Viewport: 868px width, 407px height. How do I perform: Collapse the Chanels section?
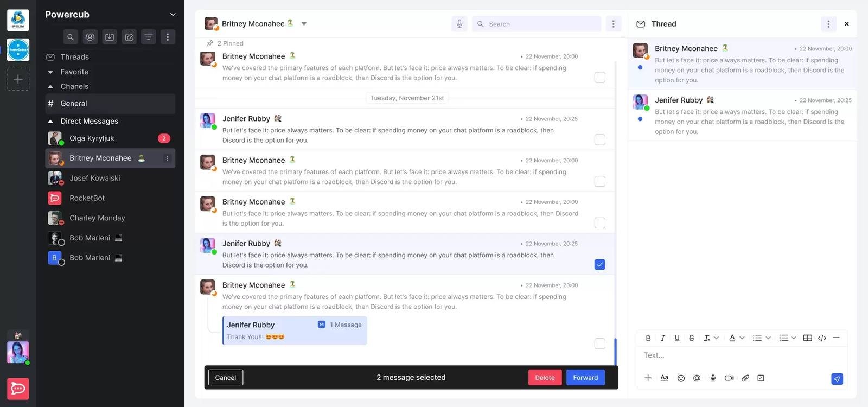coord(50,86)
